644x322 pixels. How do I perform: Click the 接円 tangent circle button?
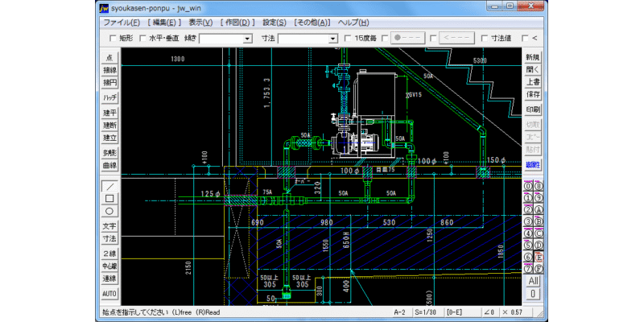tap(109, 83)
